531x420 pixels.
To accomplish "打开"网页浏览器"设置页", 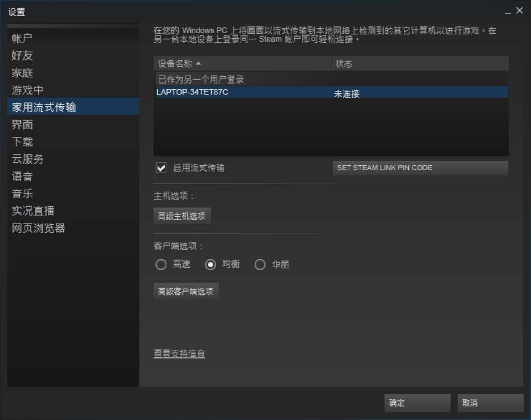I will [37, 228].
